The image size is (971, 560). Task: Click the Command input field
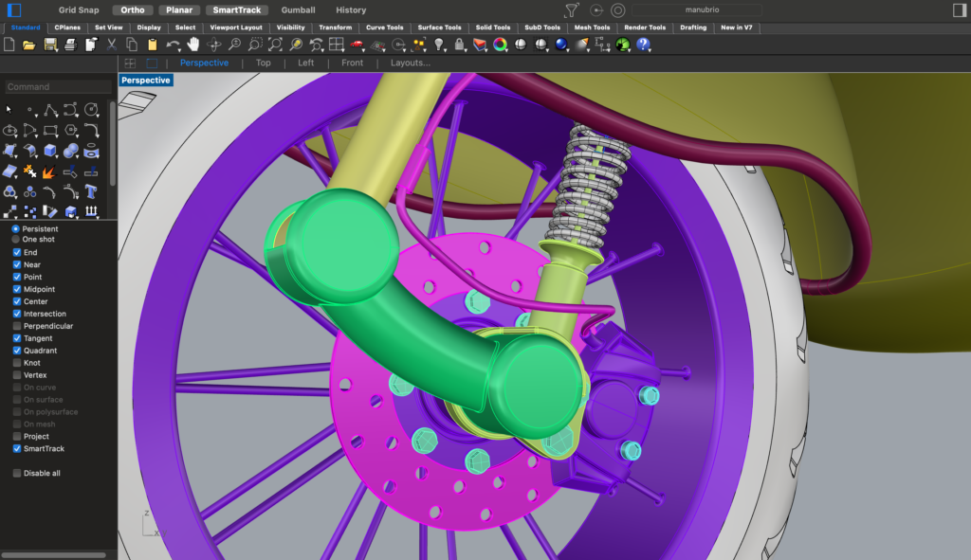tap(57, 87)
